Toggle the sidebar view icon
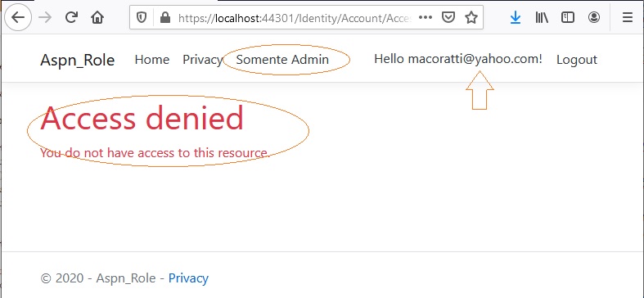The height and width of the screenshot is (298, 644). [x=568, y=17]
